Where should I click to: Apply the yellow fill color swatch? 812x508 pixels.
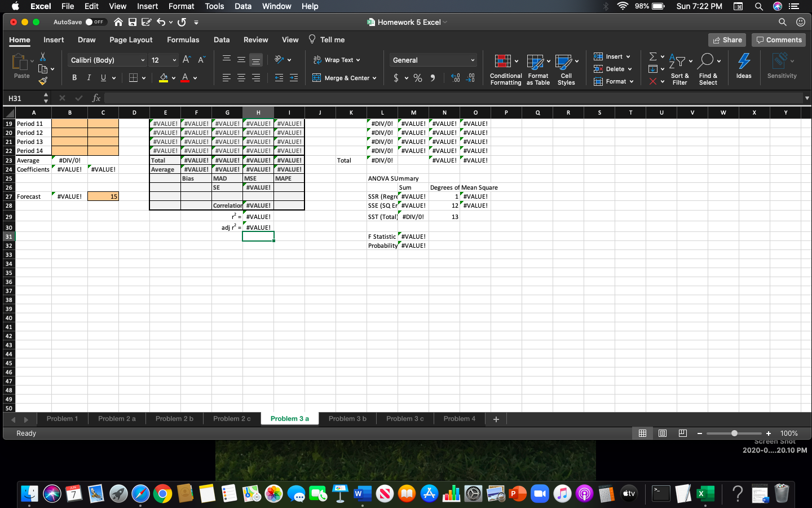(x=164, y=78)
